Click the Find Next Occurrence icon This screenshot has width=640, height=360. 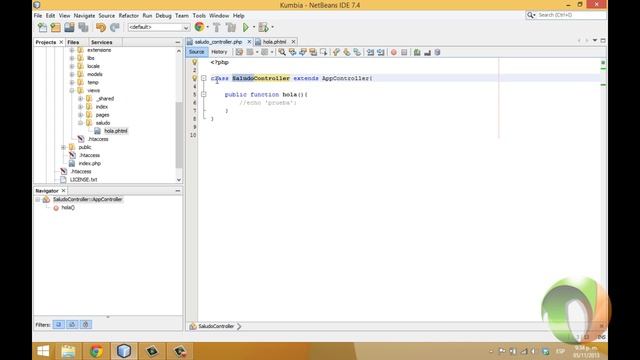[x=303, y=52]
